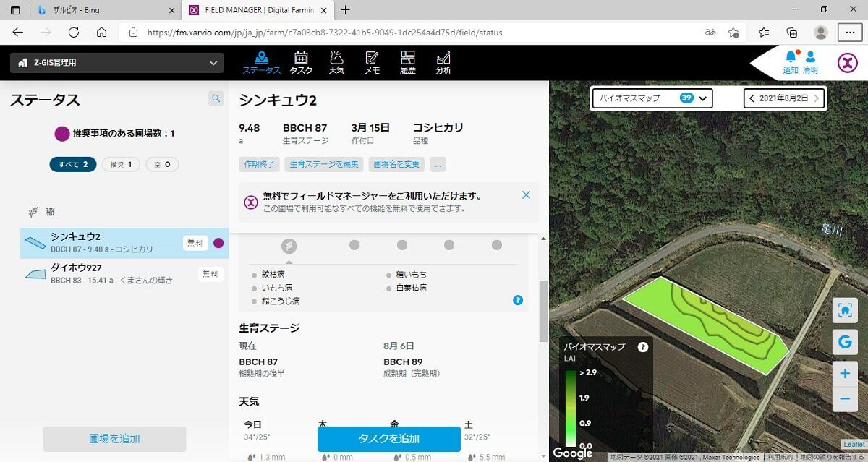Open the 分析 tab
This screenshot has width=868, height=462.
click(443, 61)
